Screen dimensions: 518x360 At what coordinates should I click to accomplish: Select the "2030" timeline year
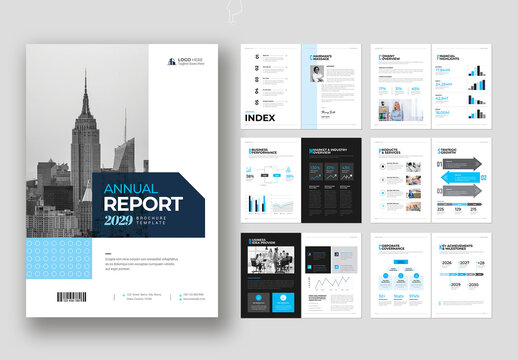click(473, 285)
